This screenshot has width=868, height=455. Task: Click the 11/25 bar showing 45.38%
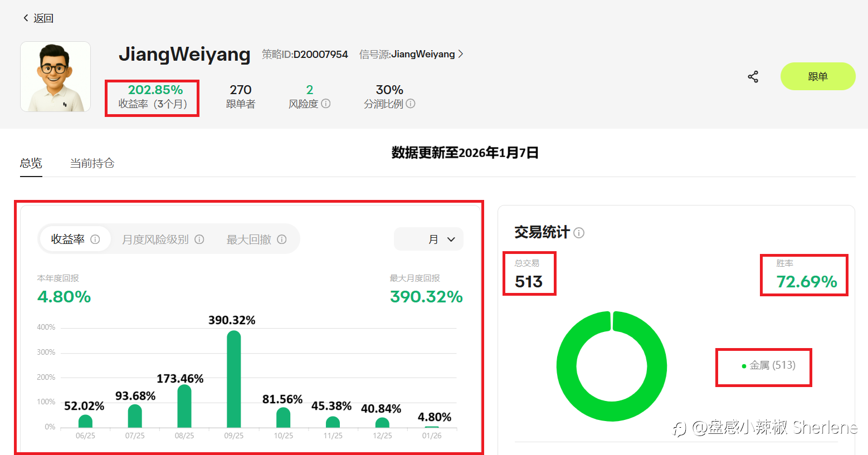(333, 422)
